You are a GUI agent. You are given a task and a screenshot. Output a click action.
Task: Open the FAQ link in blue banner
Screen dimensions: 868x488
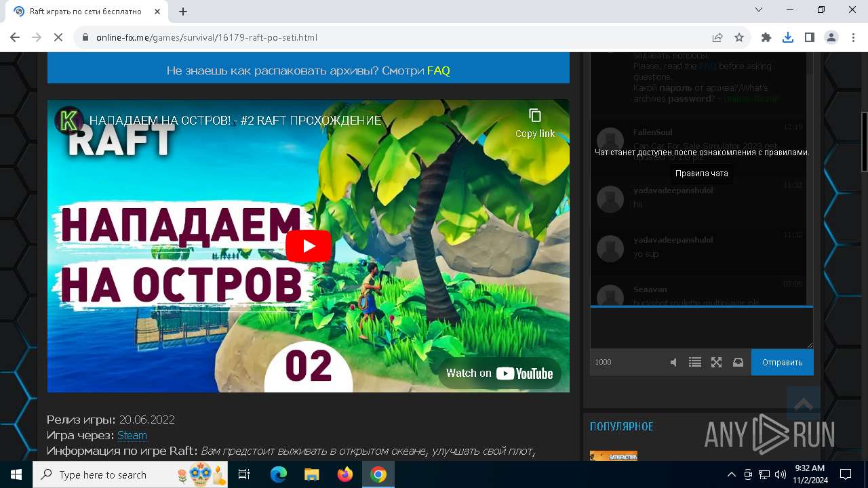pyautogui.click(x=439, y=70)
